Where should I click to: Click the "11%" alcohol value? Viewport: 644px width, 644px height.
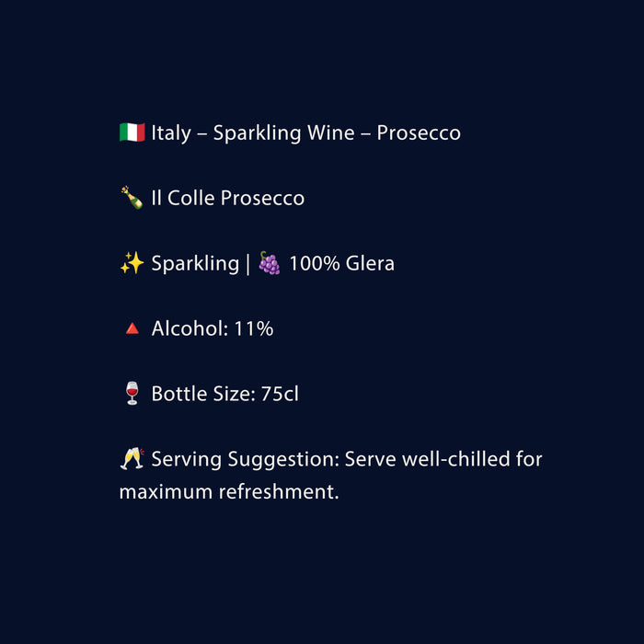click(252, 329)
